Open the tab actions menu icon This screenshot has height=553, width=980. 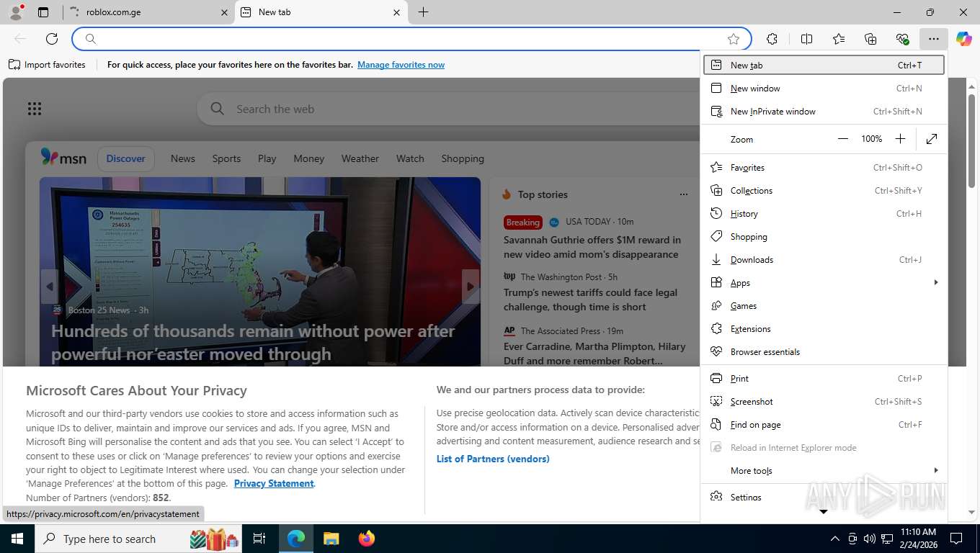point(43,12)
